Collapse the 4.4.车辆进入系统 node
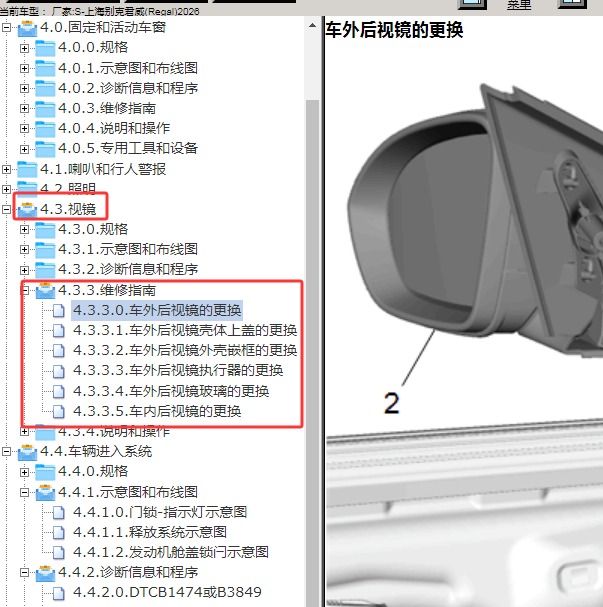 tap(6, 452)
